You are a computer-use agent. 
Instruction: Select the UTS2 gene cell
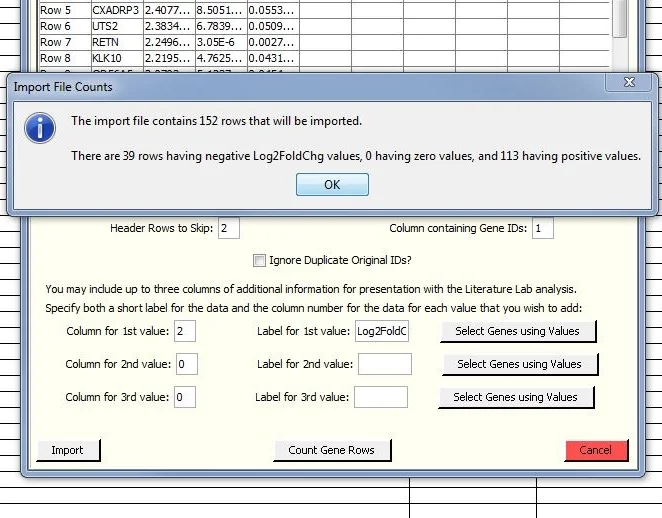click(117, 26)
